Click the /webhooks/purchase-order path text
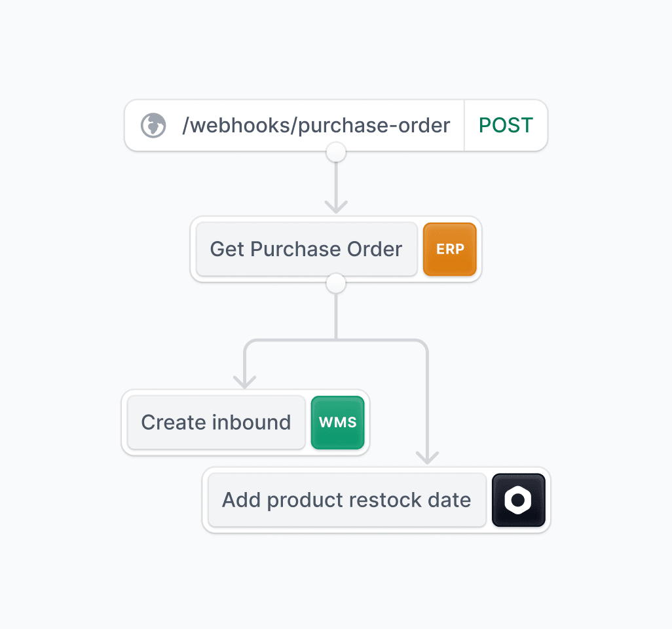 pyautogui.click(x=316, y=126)
